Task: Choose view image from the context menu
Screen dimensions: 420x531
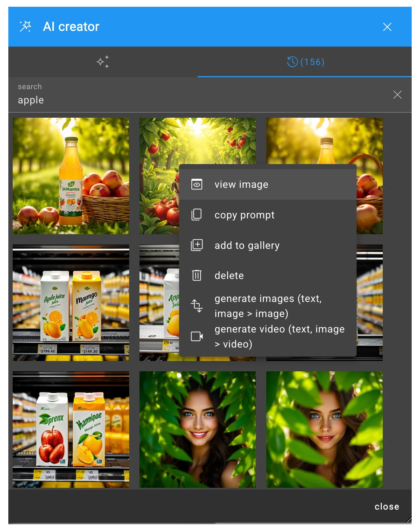Action: tap(241, 184)
